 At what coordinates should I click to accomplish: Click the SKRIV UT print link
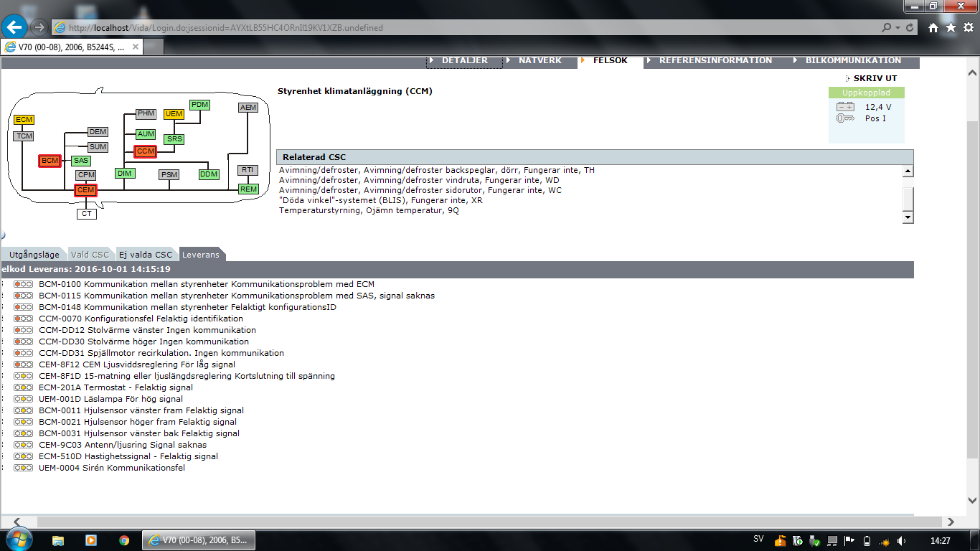tap(875, 78)
